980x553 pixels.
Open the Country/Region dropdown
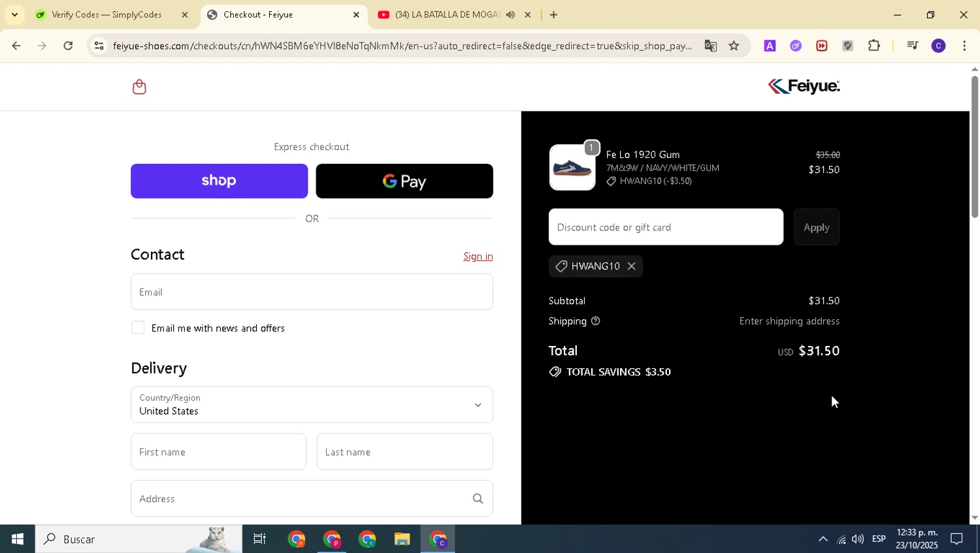[x=312, y=405]
